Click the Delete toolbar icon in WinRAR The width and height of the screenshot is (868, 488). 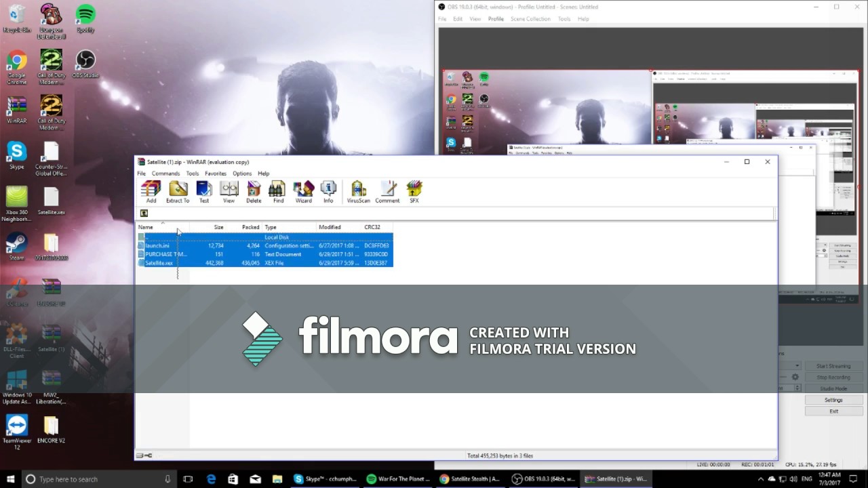click(254, 192)
